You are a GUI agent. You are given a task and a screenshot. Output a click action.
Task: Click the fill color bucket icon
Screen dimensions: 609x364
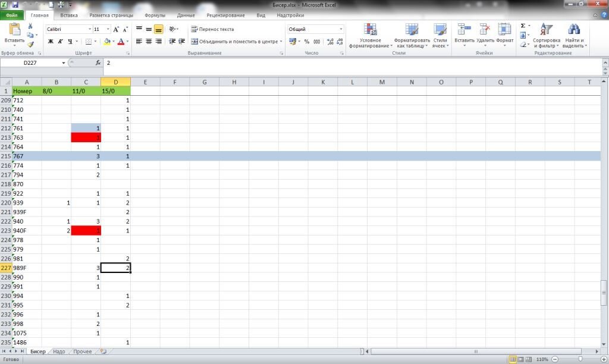click(x=107, y=41)
